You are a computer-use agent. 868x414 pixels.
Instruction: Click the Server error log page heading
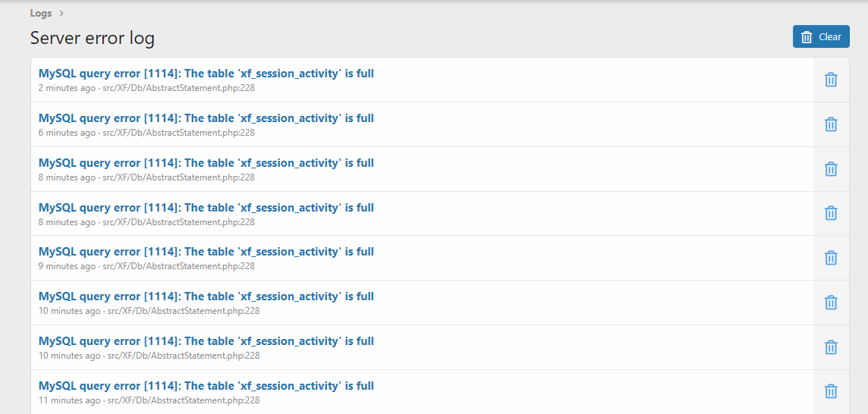pyautogui.click(x=93, y=38)
